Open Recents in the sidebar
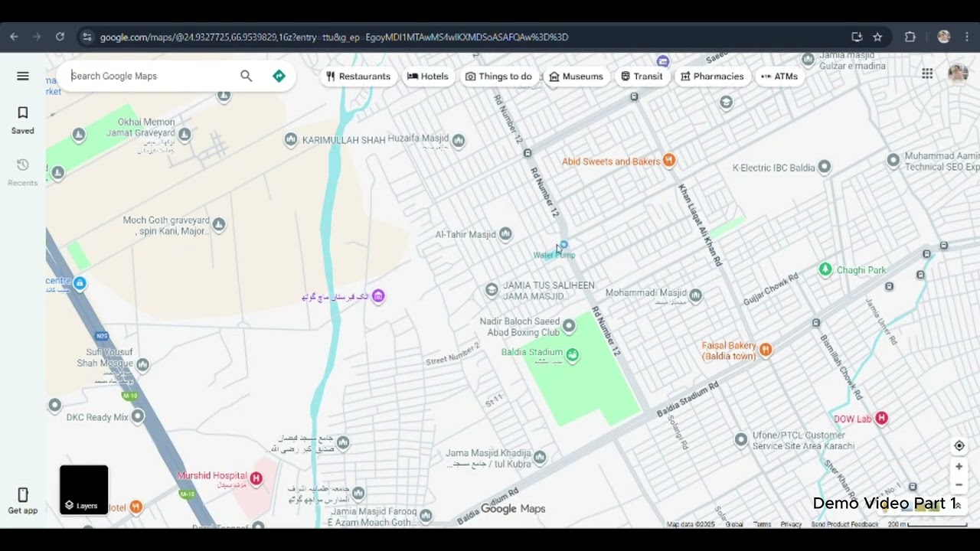 22,172
